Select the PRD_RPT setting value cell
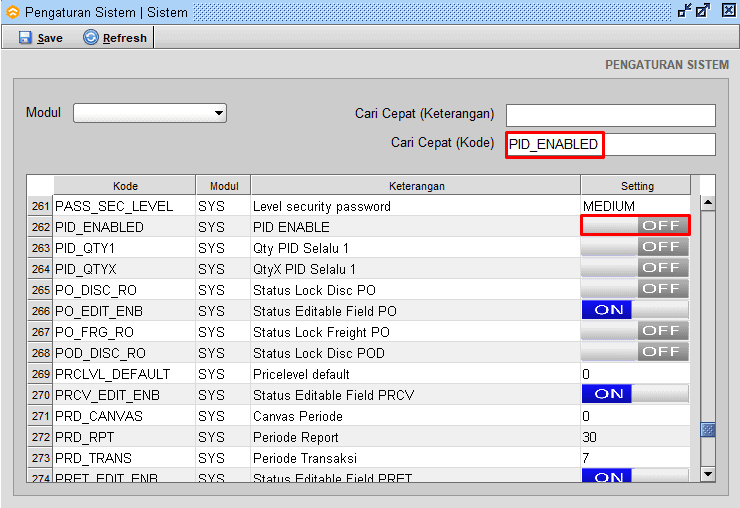 [x=635, y=437]
